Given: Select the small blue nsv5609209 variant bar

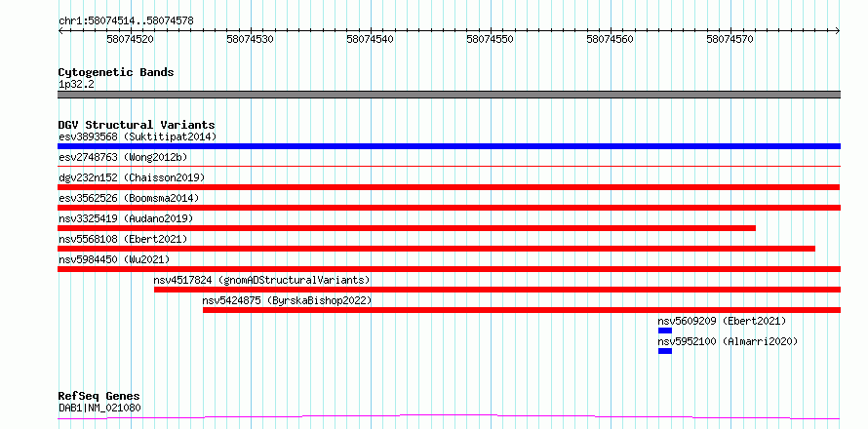Looking at the screenshot, I should tap(665, 331).
